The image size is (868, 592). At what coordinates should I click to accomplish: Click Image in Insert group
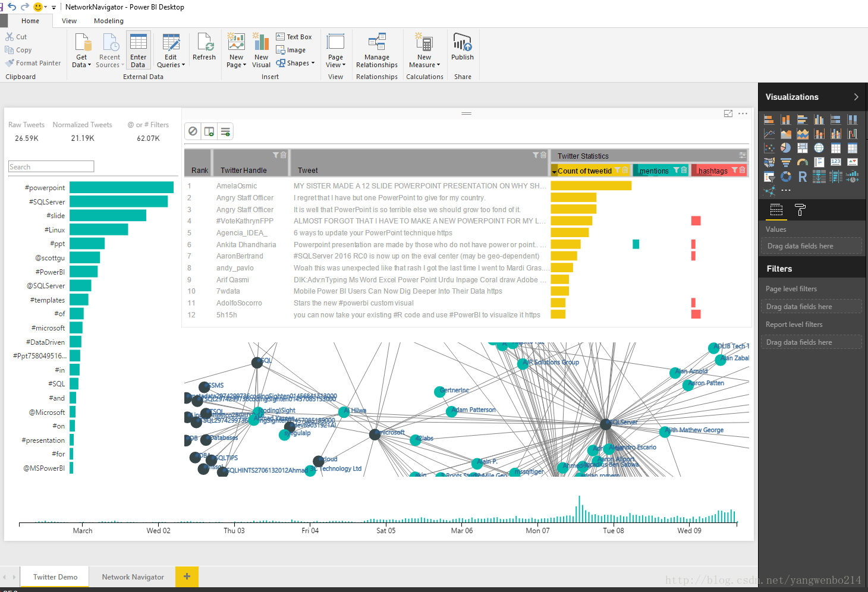[x=291, y=50]
